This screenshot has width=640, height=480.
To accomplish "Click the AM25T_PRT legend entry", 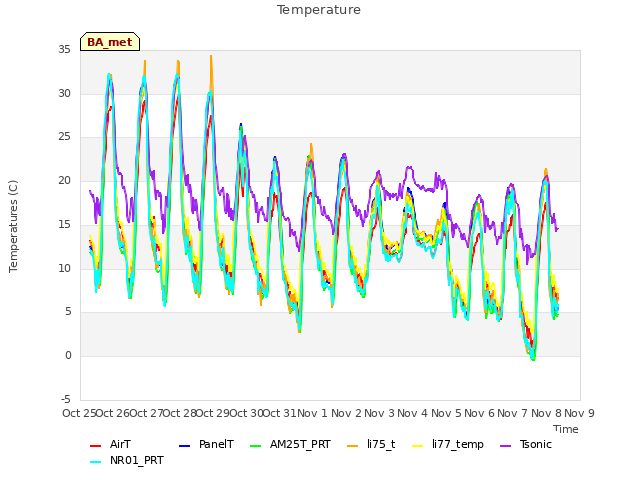I will [290, 444].
